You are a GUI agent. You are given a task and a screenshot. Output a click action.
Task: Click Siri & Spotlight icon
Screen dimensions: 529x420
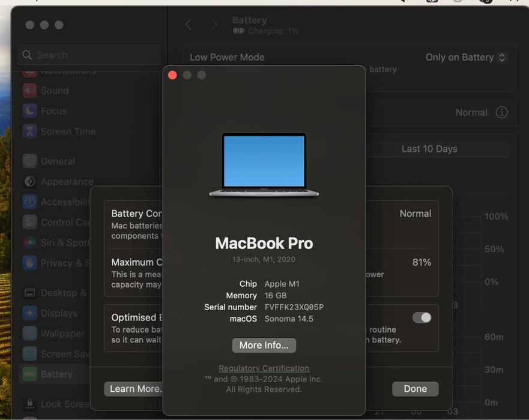29,242
